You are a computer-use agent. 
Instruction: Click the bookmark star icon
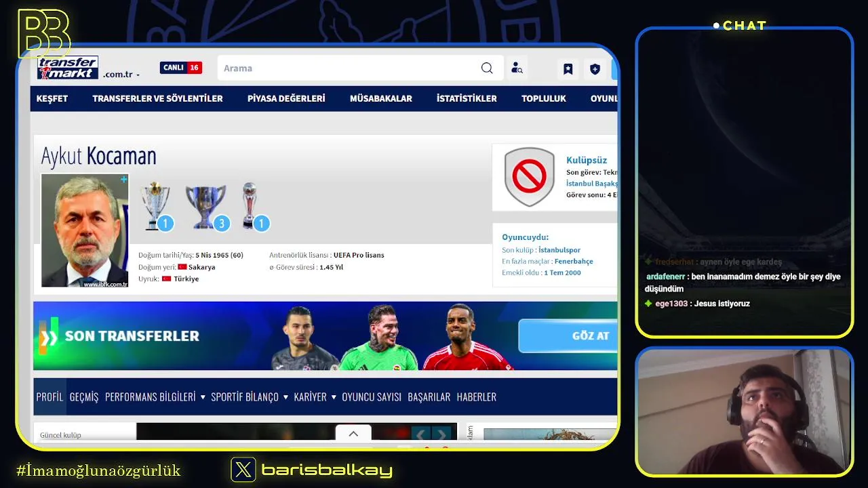click(568, 68)
